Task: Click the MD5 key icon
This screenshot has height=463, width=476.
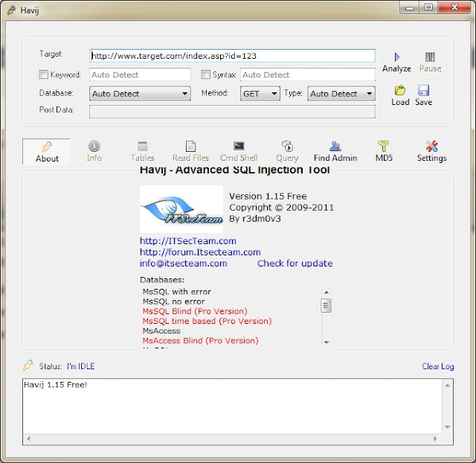Action: tap(383, 146)
